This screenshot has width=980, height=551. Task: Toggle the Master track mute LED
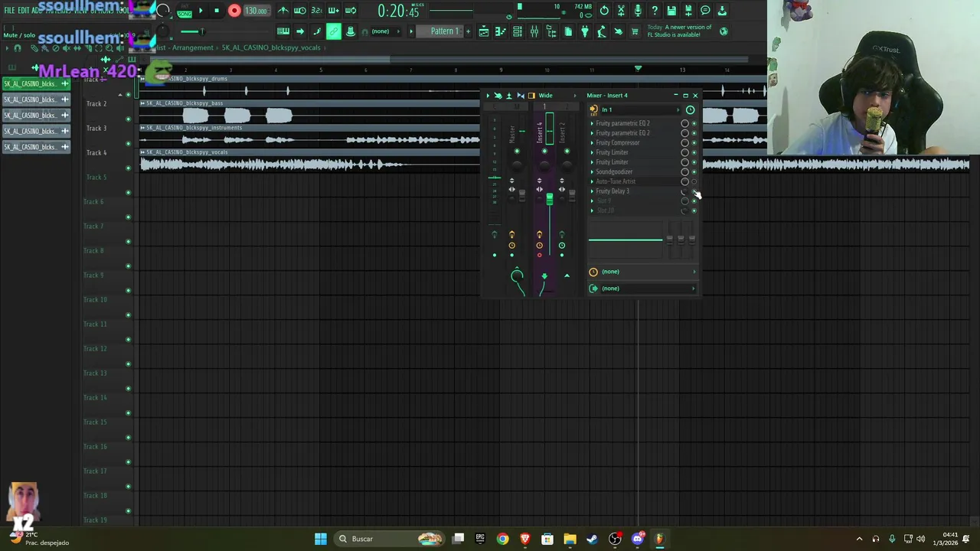[x=517, y=152]
